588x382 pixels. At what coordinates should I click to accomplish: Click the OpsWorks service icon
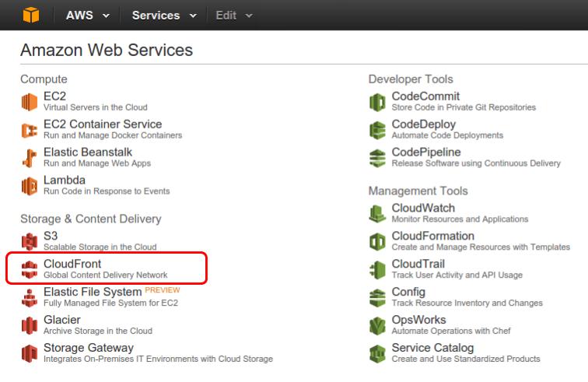coord(377,325)
